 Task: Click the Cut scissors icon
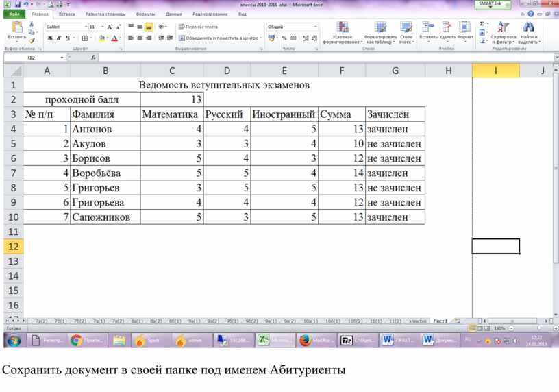click(32, 24)
